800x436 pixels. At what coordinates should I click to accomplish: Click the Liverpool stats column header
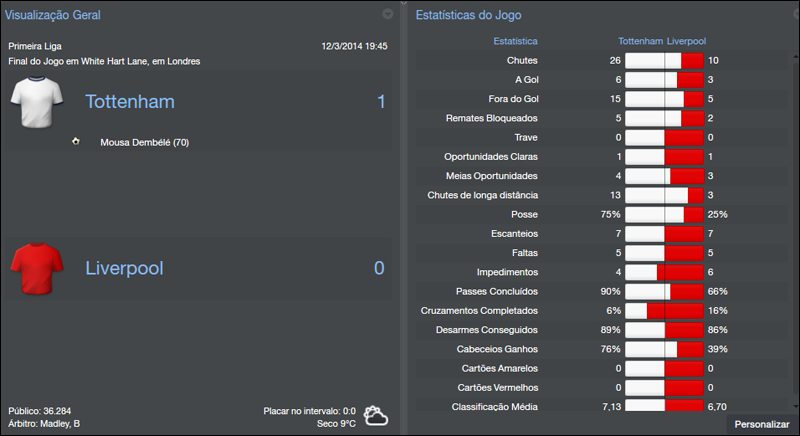687,42
